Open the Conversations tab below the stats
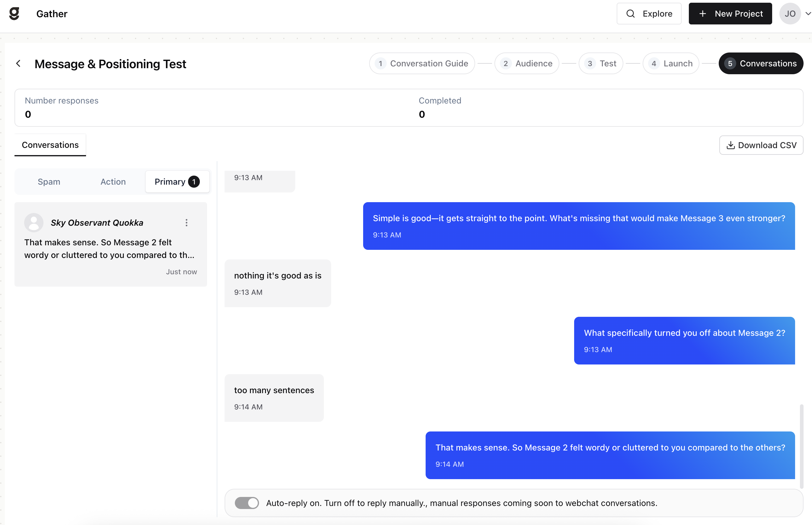Screen dimensions: 812x525 [x=50, y=145]
